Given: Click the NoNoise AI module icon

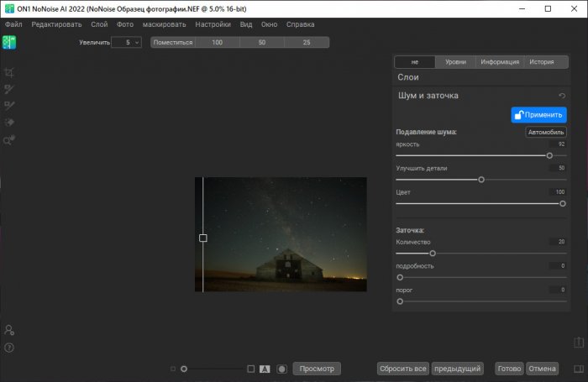Looking at the screenshot, I should click(10, 44).
